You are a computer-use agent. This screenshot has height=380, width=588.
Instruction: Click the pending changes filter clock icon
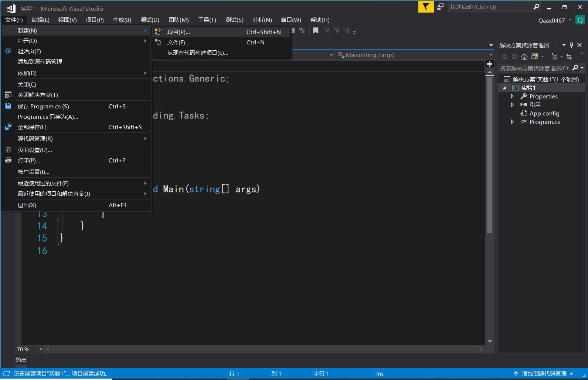[x=554, y=57]
